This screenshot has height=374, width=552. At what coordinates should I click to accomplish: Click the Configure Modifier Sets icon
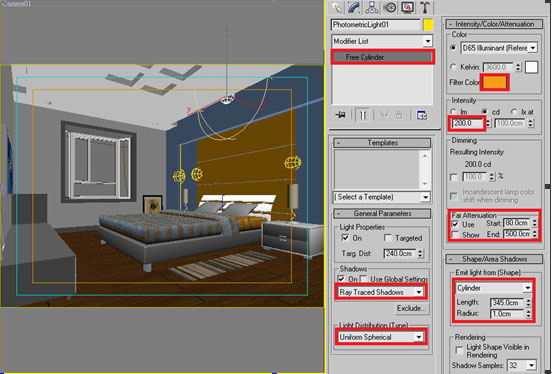[x=421, y=115]
